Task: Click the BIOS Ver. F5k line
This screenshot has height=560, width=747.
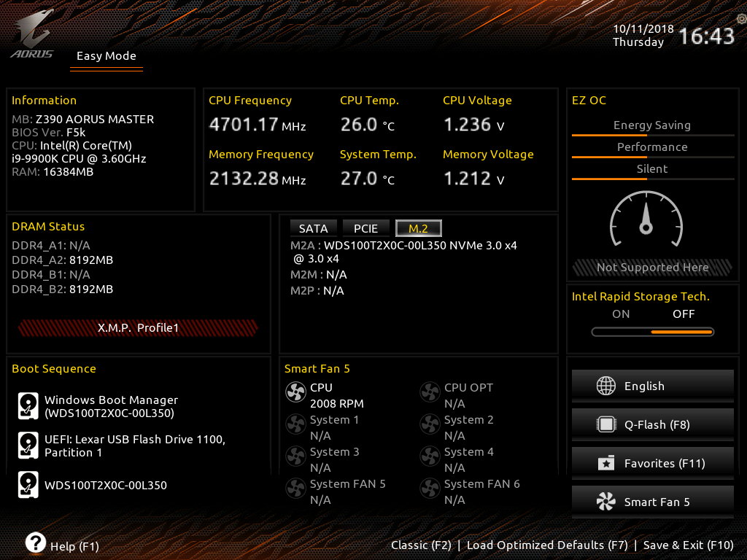Action: pos(49,133)
